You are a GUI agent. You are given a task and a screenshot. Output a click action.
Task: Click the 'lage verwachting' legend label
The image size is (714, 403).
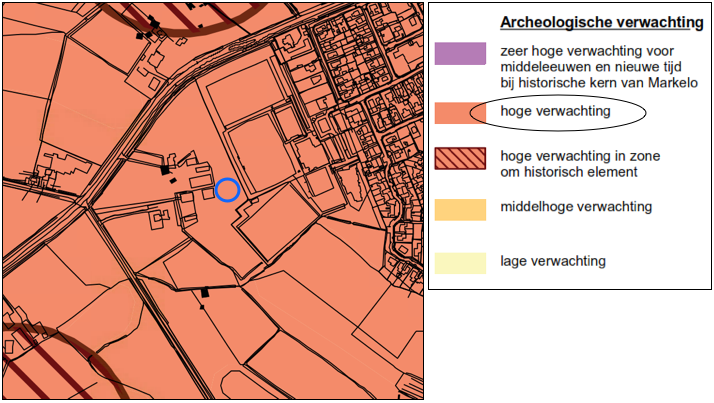coord(553,261)
